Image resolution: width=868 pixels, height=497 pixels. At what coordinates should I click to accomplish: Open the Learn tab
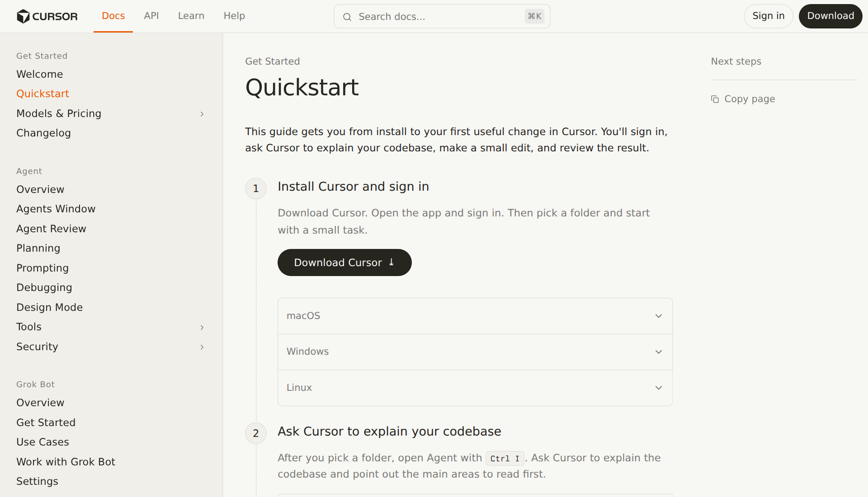coord(191,16)
